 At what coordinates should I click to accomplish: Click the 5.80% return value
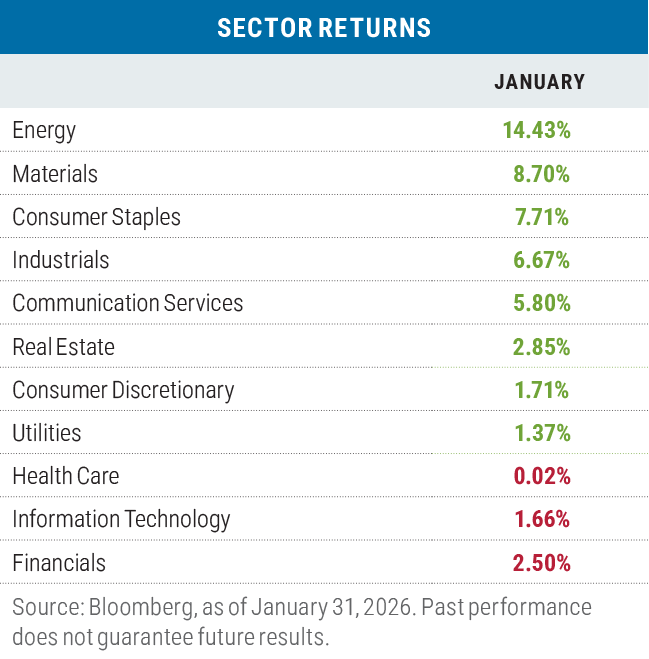point(541,303)
